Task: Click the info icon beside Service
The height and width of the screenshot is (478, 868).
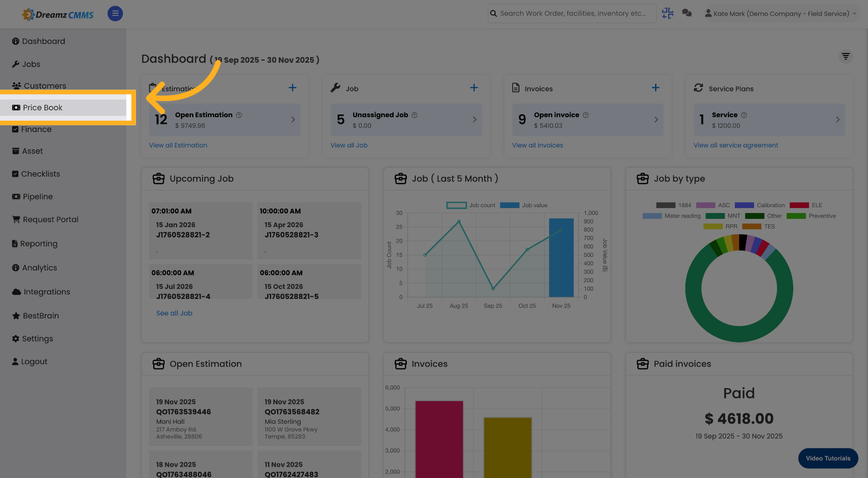Action: pos(744,115)
